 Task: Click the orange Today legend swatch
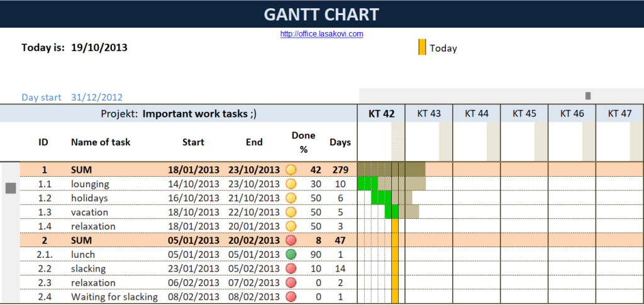click(x=422, y=47)
